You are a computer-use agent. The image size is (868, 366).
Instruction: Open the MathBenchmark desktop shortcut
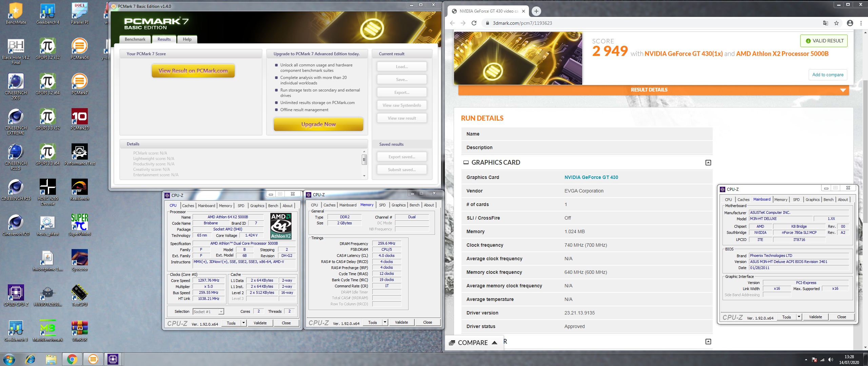tap(48, 331)
